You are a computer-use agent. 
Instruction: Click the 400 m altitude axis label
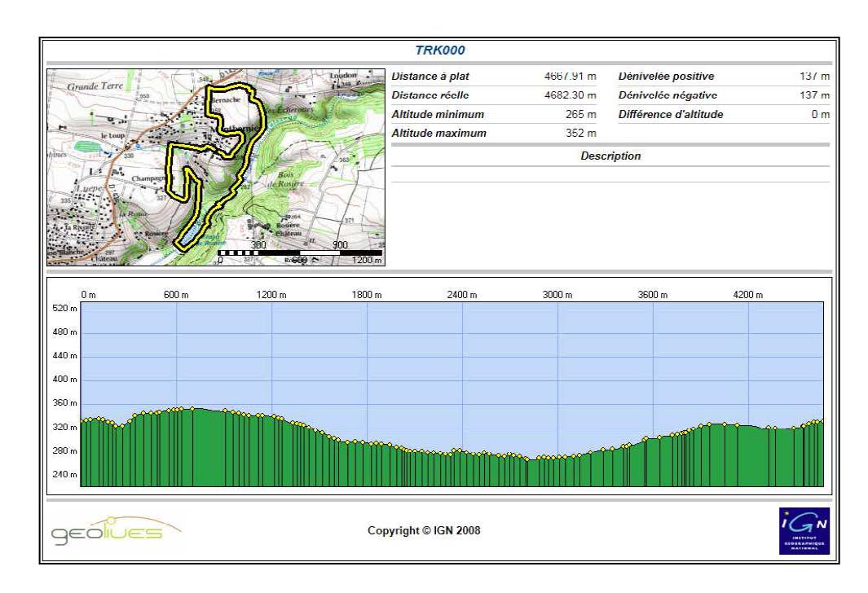click(64, 380)
